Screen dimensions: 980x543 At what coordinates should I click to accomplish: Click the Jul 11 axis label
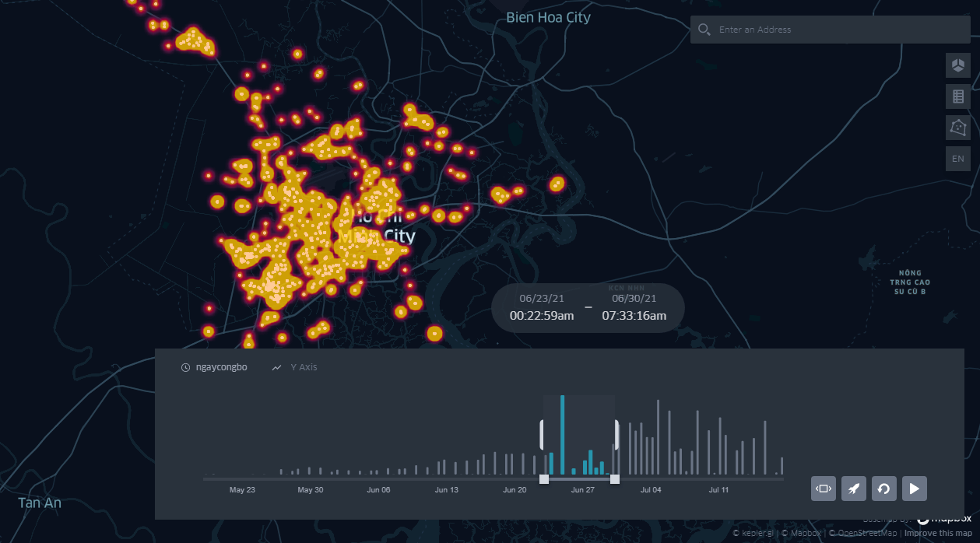tap(718, 490)
